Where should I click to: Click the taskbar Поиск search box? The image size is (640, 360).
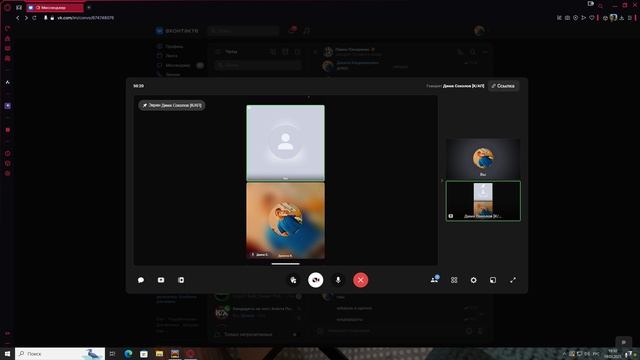click(x=60, y=353)
